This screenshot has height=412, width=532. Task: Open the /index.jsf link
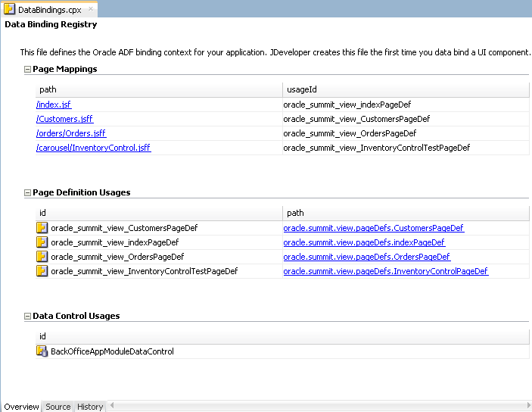[54, 105]
